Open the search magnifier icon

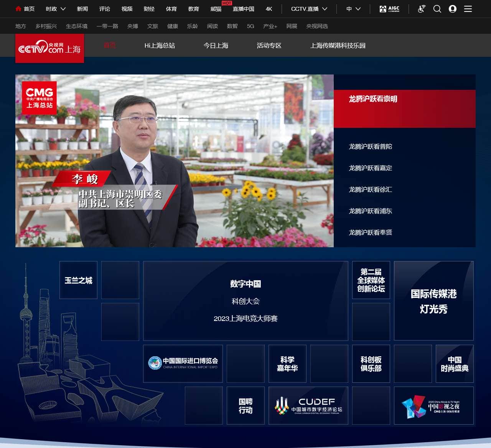[x=437, y=9]
